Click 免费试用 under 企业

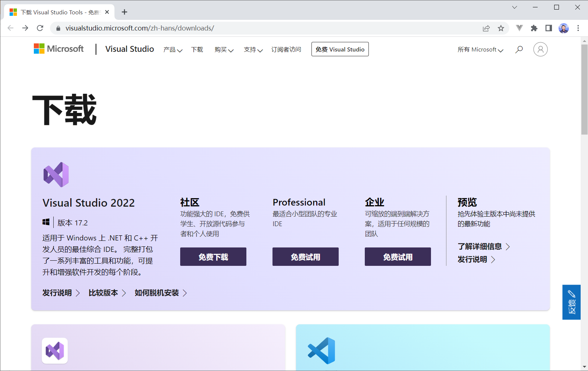coord(398,257)
